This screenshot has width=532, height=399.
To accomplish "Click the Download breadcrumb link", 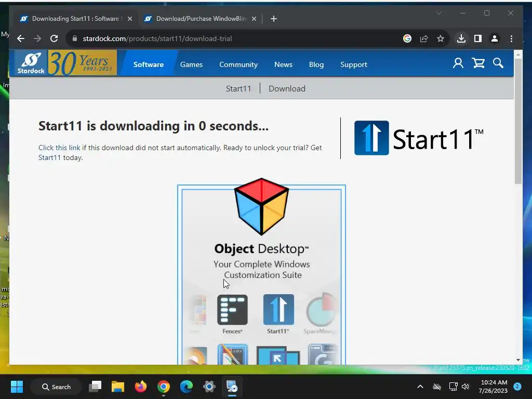I will 287,88.
